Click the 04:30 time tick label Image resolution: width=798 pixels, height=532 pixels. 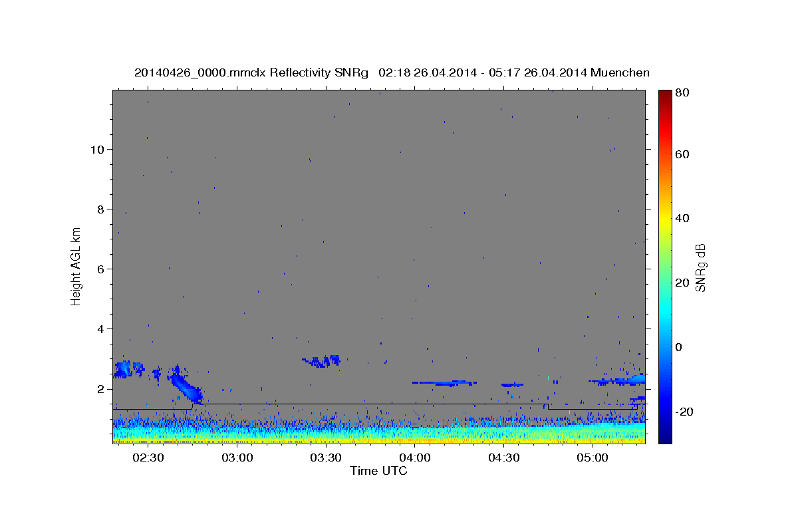503,458
